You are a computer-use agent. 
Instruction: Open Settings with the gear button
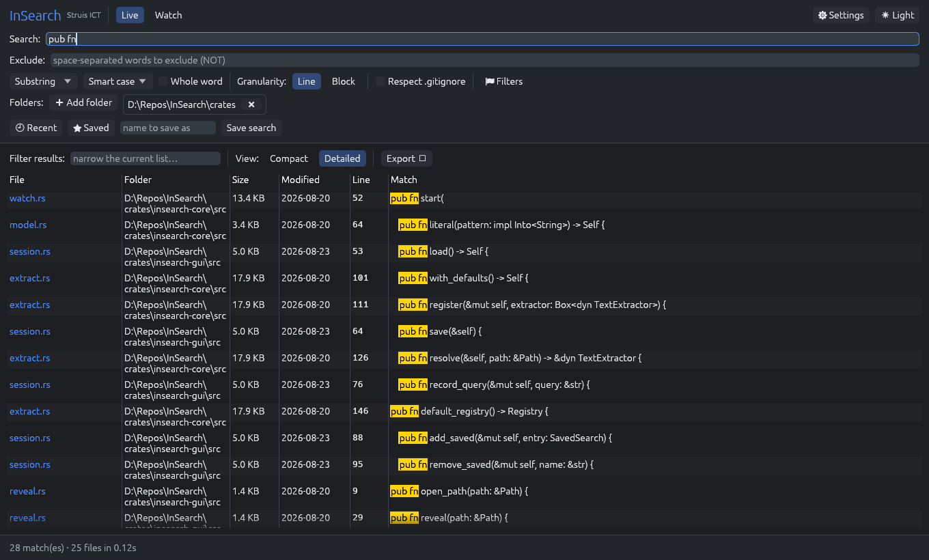[x=841, y=15]
